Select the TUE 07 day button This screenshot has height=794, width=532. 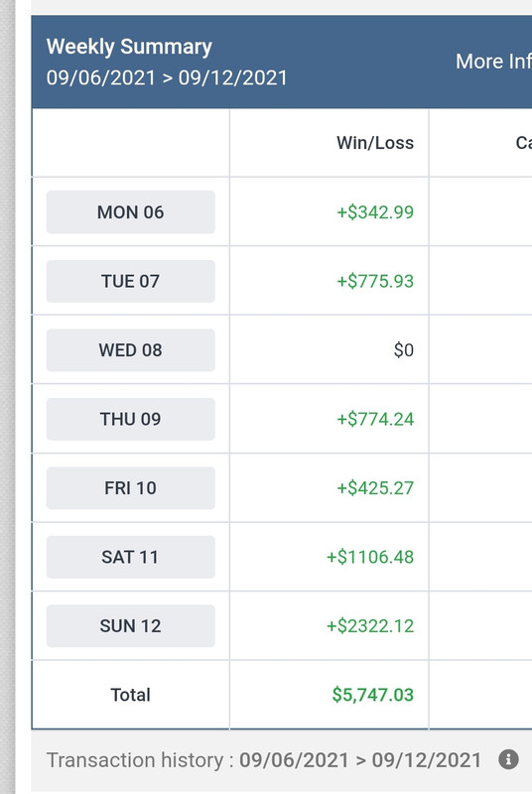131,281
